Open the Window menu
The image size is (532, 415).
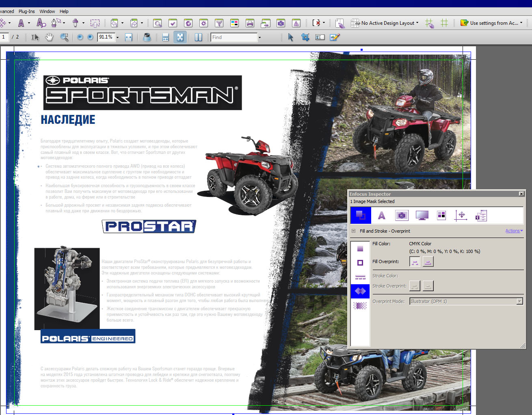tap(47, 11)
